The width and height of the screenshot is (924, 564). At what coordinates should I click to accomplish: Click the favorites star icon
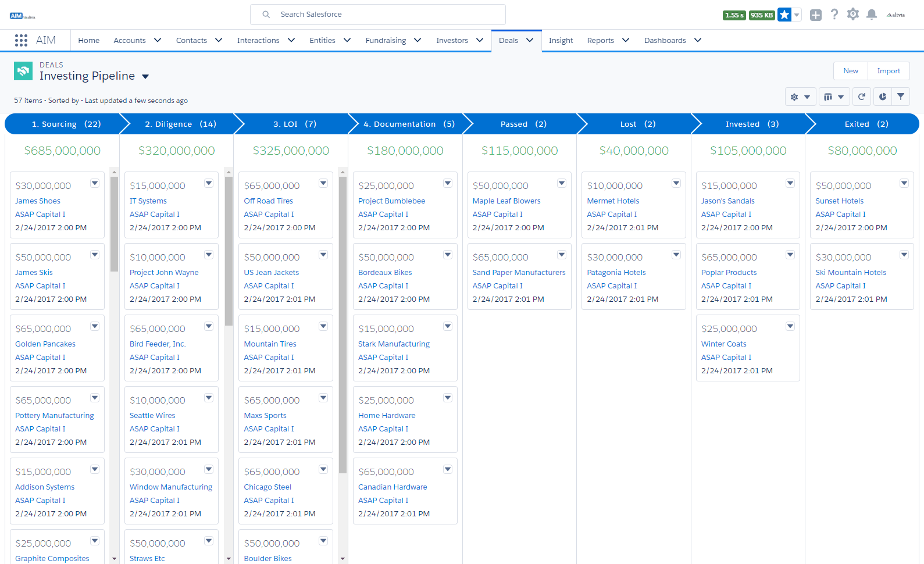click(784, 15)
